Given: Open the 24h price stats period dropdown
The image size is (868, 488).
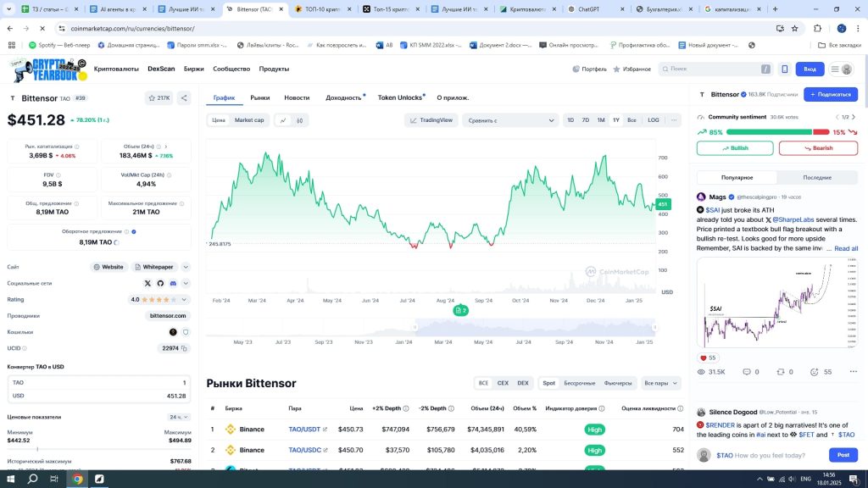Looking at the screenshot, I should pos(179,417).
